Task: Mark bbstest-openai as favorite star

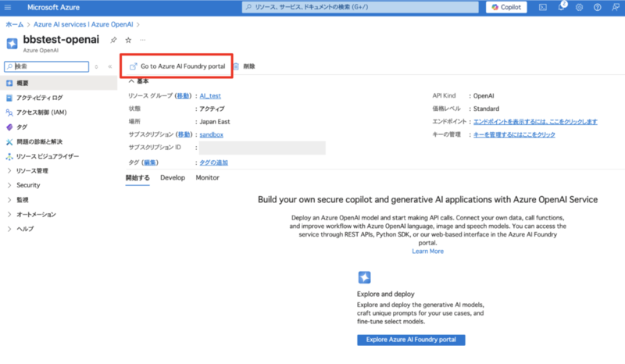Action: tap(128, 40)
